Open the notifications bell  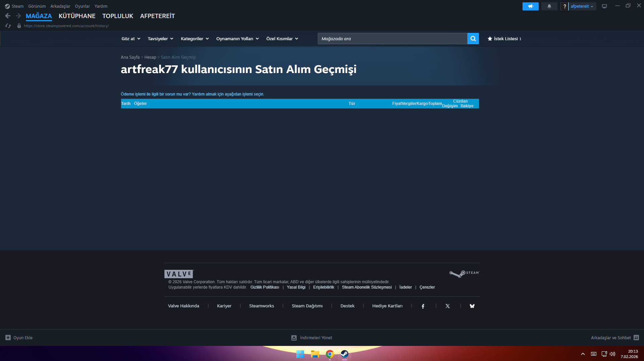pyautogui.click(x=549, y=6)
